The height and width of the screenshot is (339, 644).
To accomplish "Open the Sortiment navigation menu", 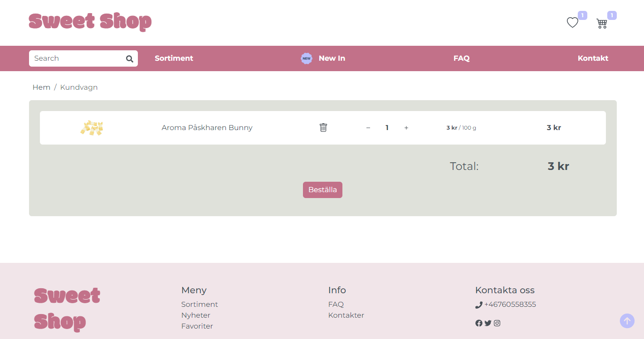I will click(174, 58).
